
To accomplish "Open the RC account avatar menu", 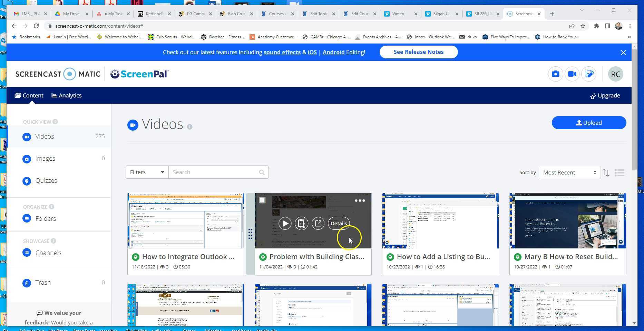I will click(x=615, y=74).
